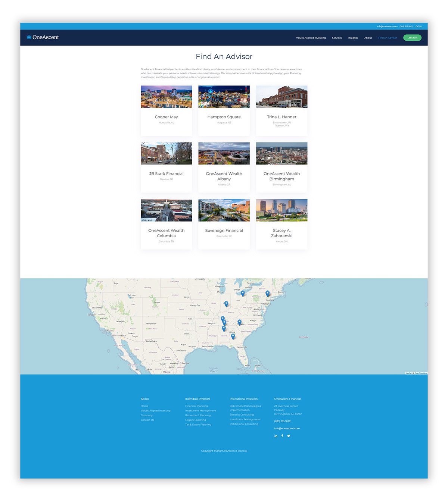Click the email address in the top bar
The height and width of the screenshot is (501, 448).
[387, 26]
